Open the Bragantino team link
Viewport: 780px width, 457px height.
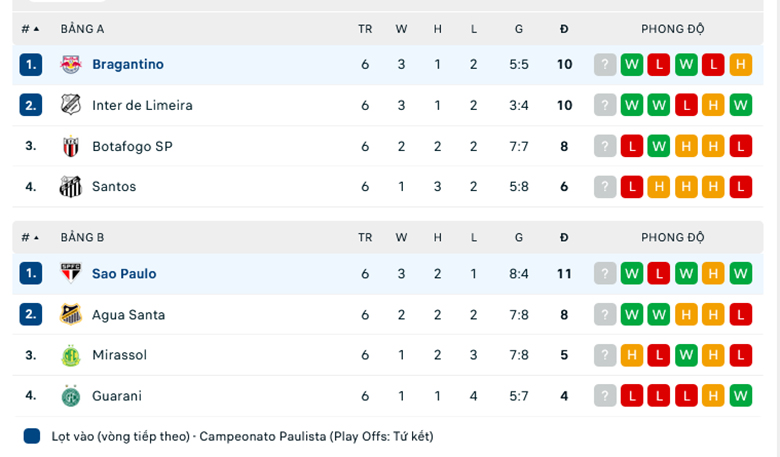coord(127,64)
